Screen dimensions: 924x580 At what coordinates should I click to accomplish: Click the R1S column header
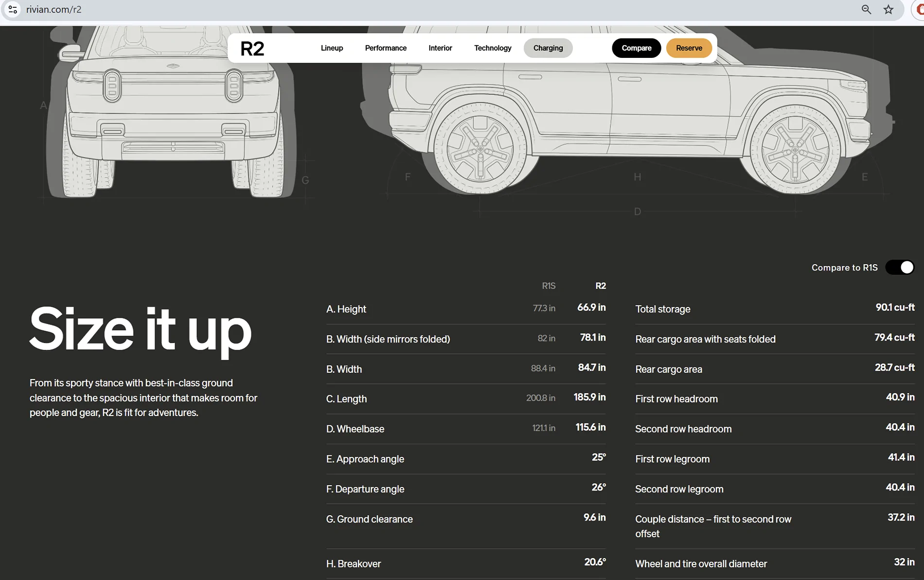click(549, 286)
